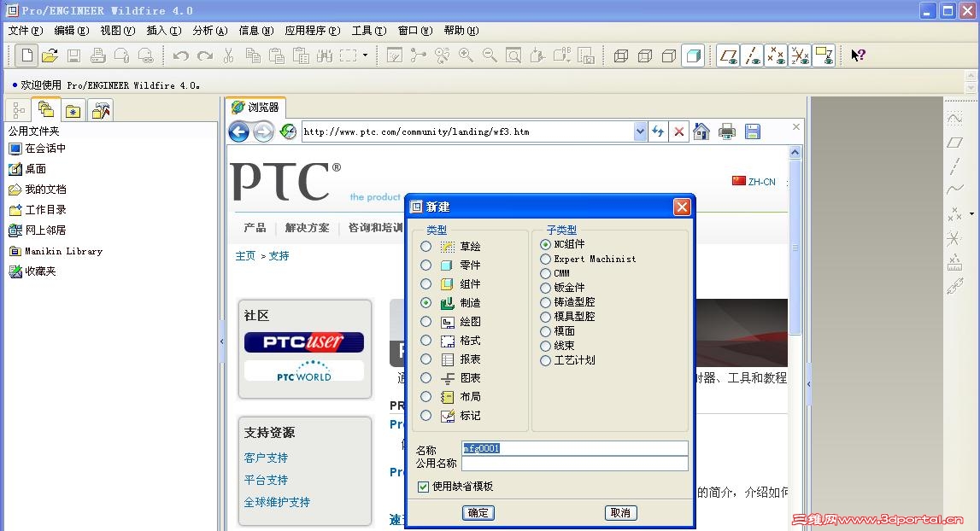Click the Redo arrow icon

(x=205, y=56)
